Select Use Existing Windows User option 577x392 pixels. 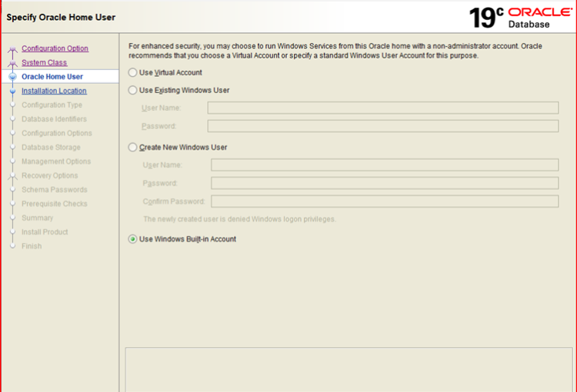[x=133, y=91]
